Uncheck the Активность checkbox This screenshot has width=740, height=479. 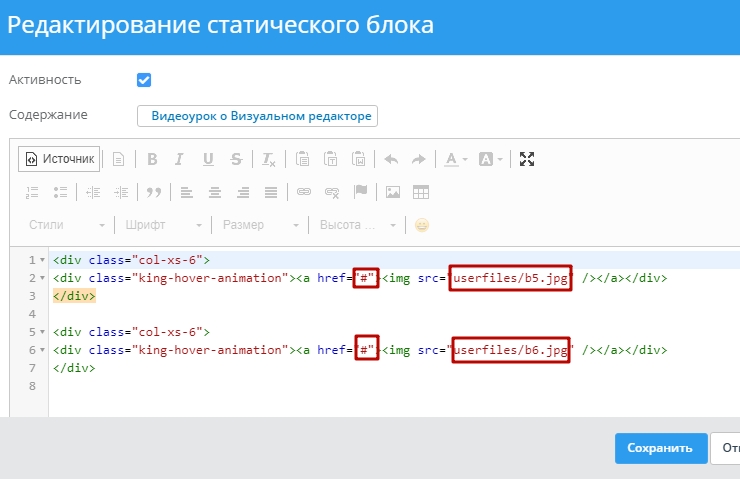tap(144, 80)
